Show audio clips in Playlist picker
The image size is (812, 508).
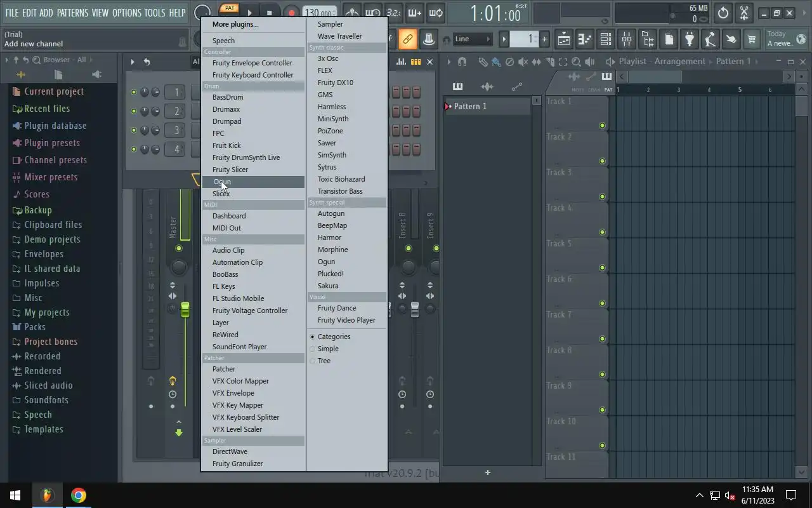tap(487, 86)
